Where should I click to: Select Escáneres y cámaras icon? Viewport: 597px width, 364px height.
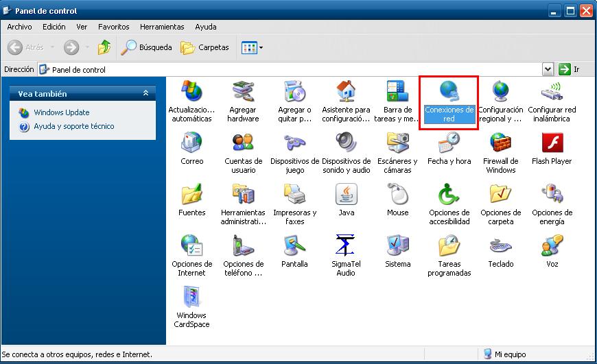coord(397,143)
